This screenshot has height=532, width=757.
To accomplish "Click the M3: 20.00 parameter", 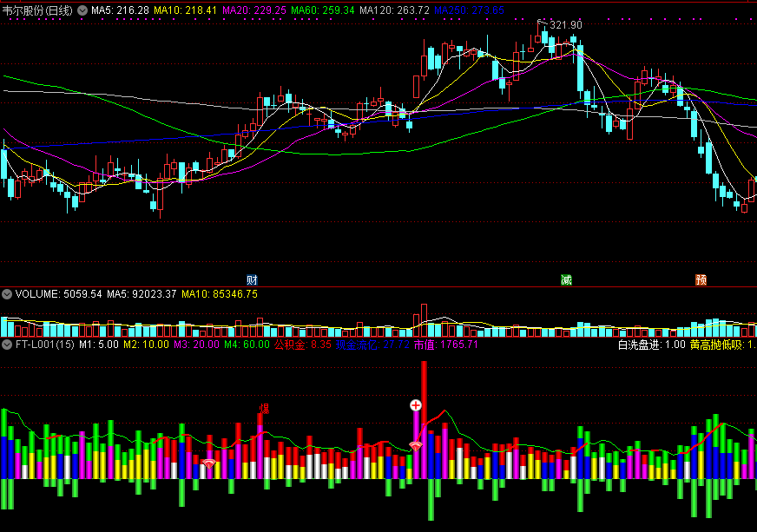I will tap(196, 345).
